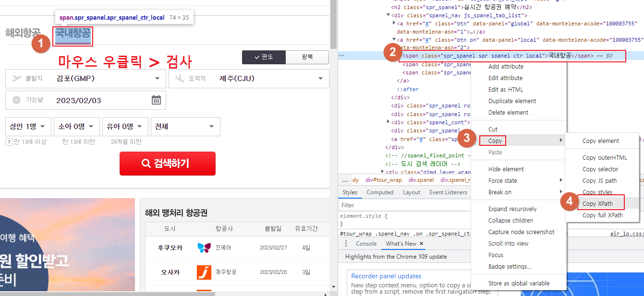Image resolution: width=644 pixels, height=296 pixels.
Task: Click the 제주항공 airline logo
Action: tap(204, 272)
